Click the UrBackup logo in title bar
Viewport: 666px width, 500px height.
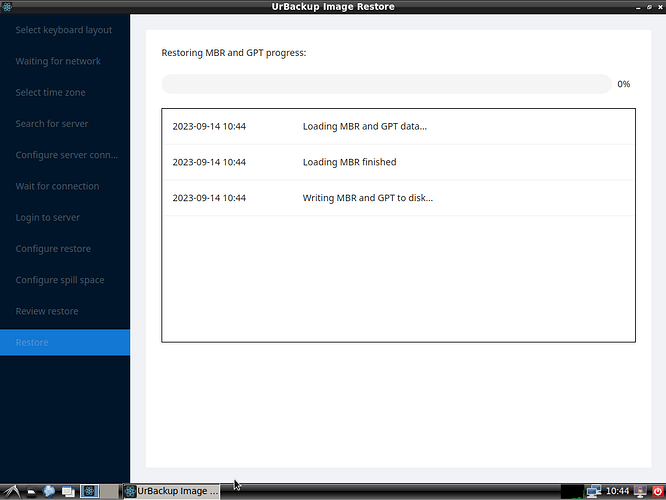tap(7, 6)
